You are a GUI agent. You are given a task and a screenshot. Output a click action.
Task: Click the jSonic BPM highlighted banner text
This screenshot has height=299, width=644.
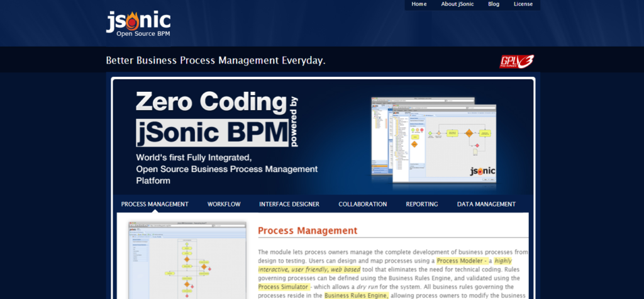tap(212, 132)
